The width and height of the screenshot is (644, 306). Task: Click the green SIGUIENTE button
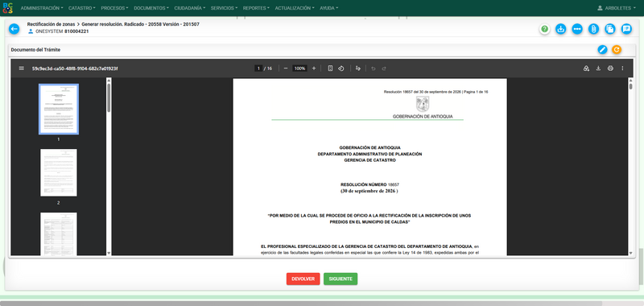(341, 279)
